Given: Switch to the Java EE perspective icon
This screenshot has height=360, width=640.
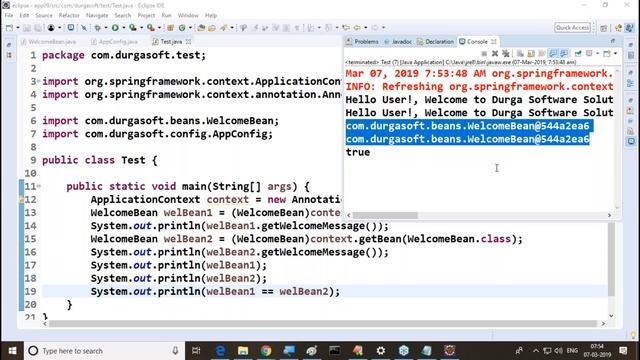Looking at the screenshot, I should pos(618,28).
